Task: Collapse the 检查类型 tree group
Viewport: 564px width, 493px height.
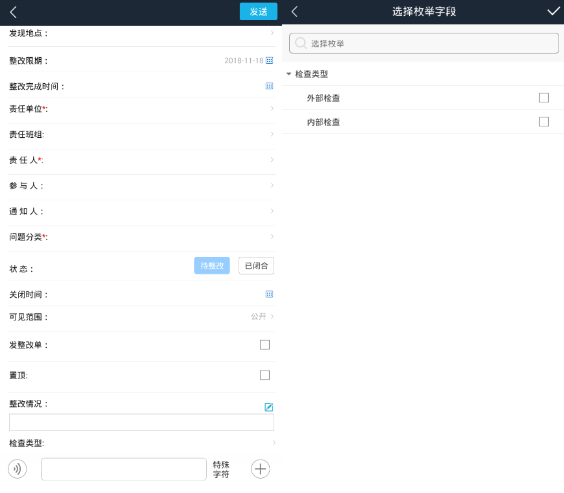Action: [288, 74]
